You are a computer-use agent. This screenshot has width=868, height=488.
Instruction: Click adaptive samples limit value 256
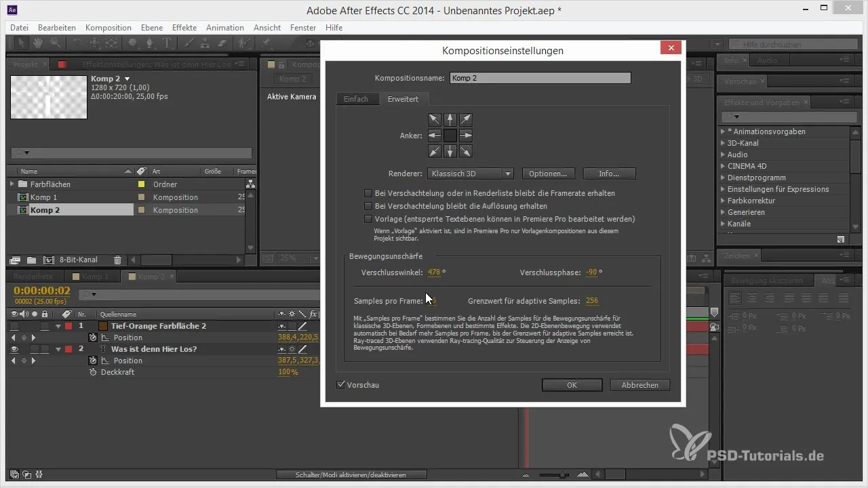pos(591,301)
